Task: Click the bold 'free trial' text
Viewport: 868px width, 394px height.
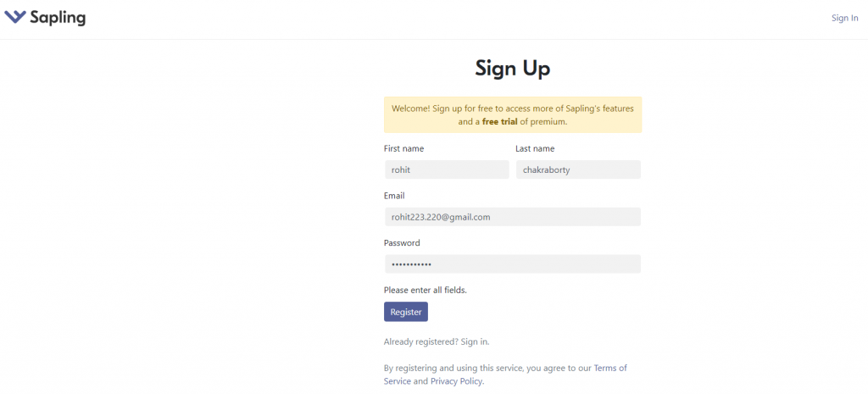Action: (499, 121)
